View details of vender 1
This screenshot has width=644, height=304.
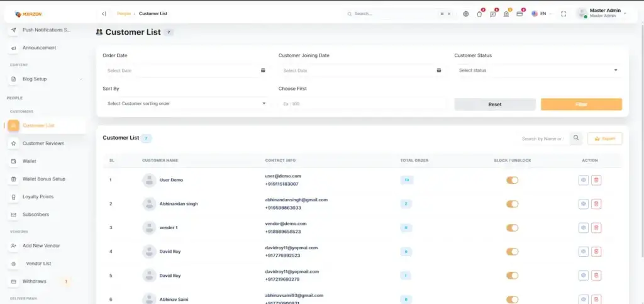[x=583, y=228]
